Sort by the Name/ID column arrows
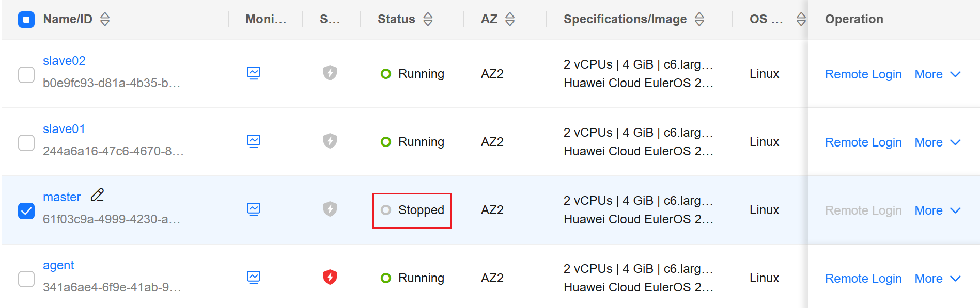The image size is (980, 308). click(x=105, y=20)
